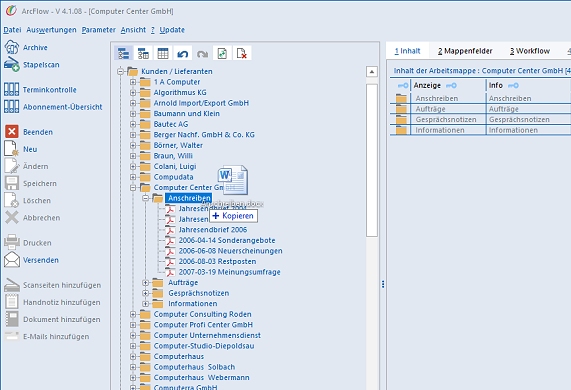This screenshot has height=390, width=571.
Task: Select Gesprächsnotizen row in Inhalt table
Action: (481, 119)
